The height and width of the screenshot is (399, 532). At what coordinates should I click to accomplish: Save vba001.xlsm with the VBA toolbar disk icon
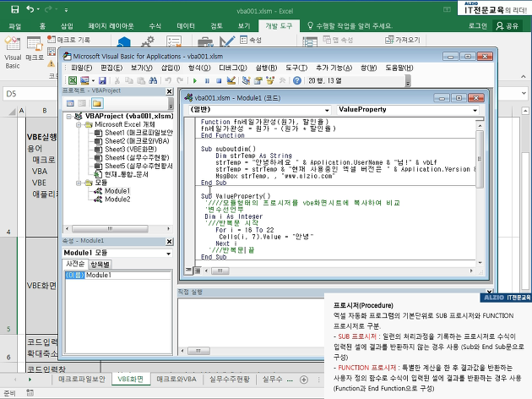(x=102, y=80)
